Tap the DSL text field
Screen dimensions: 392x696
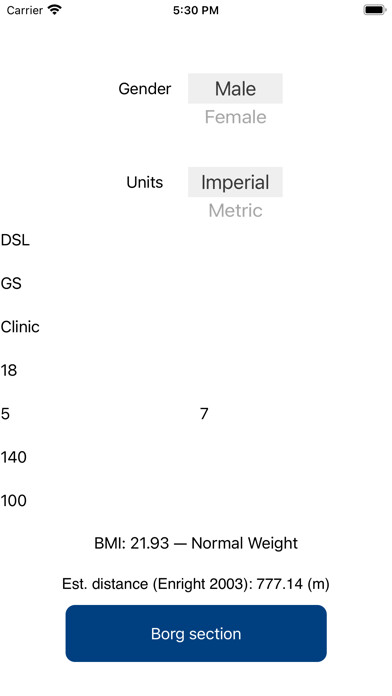coord(196,240)
